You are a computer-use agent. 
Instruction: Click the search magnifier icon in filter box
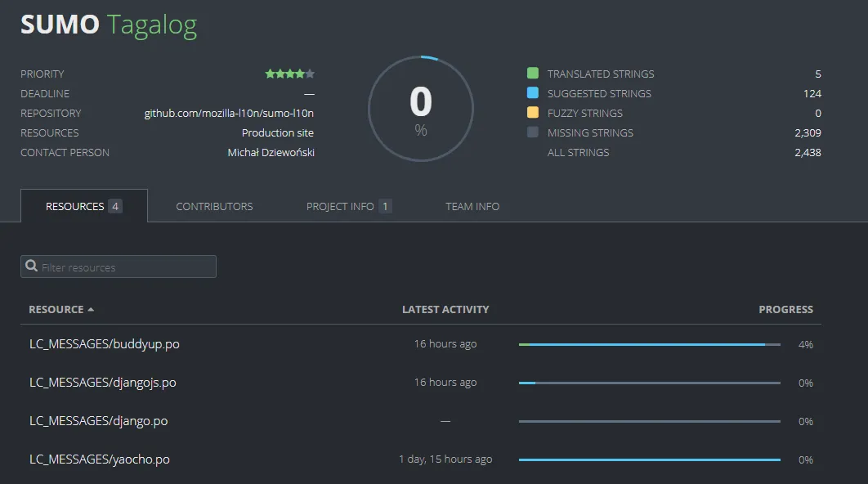(x=32, y=267)
